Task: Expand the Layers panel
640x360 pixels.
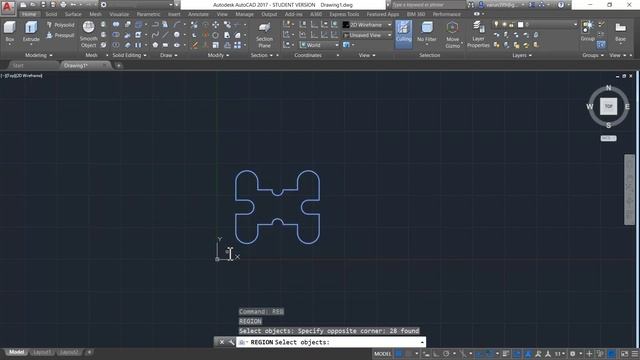Action: tap(522, 55)
